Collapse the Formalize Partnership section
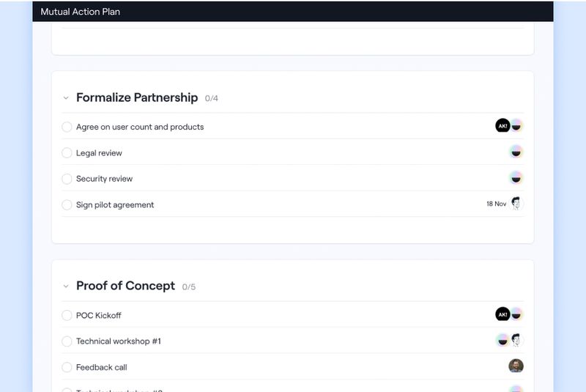 point(66,97)
